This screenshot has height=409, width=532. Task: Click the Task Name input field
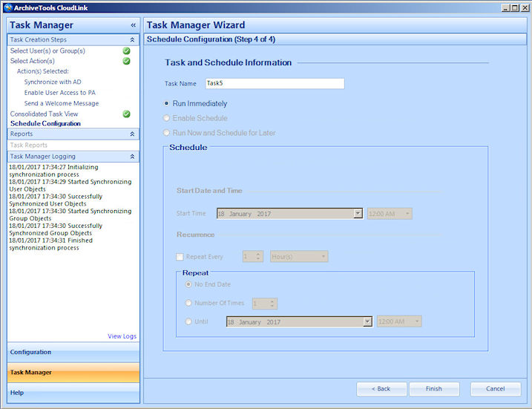[x=275, y=83]
